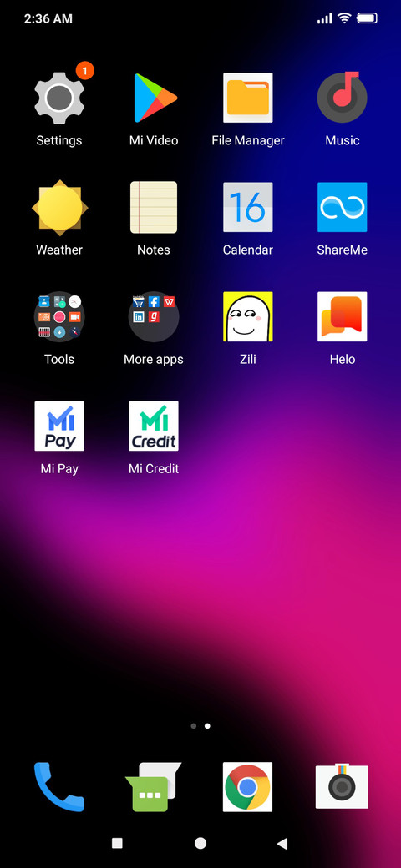This screenshot has height=868, width=401.
Task: Launch the Zili app
Action: point(247,316)
